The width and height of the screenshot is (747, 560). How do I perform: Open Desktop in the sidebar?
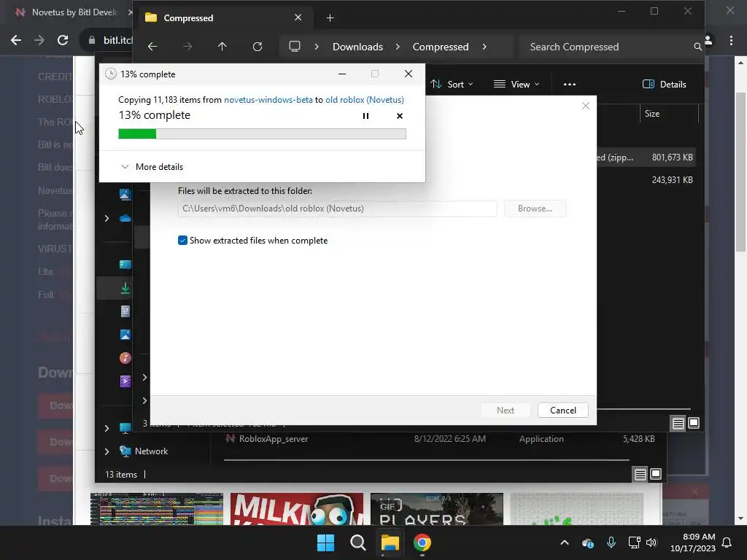[125, 265]
